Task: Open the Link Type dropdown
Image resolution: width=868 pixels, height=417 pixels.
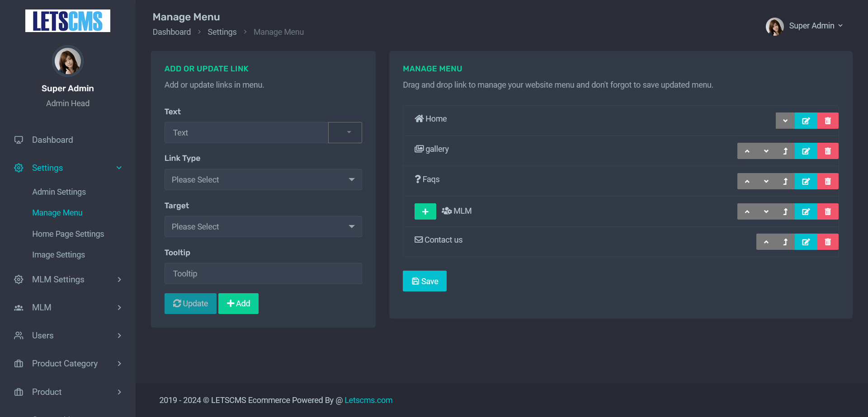Action: [263, 179]
